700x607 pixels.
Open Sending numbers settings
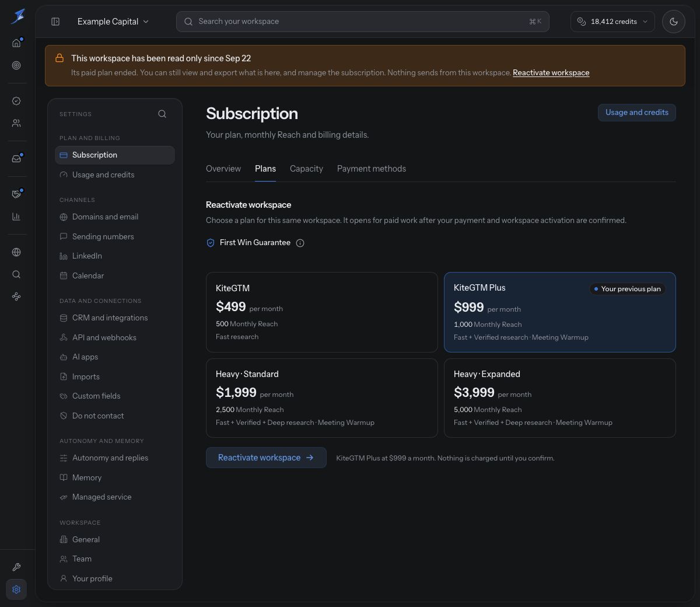(x=115, y=236)
